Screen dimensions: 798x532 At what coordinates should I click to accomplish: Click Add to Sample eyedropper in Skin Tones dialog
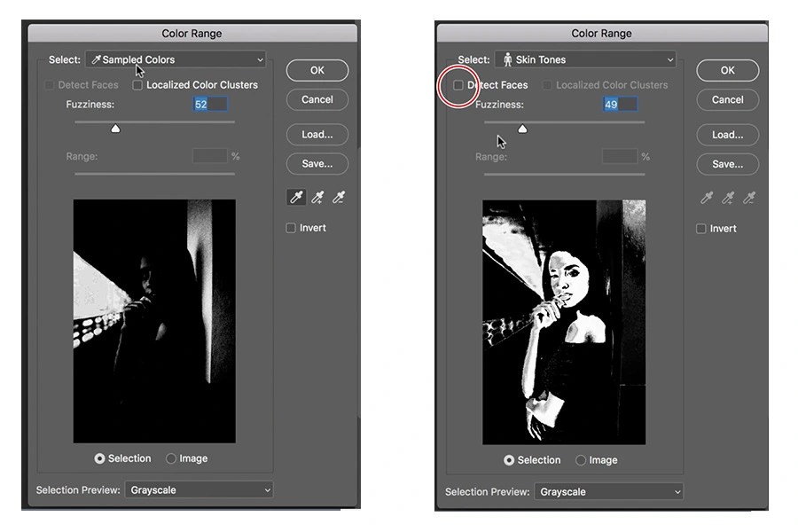[x=728, y=198]
